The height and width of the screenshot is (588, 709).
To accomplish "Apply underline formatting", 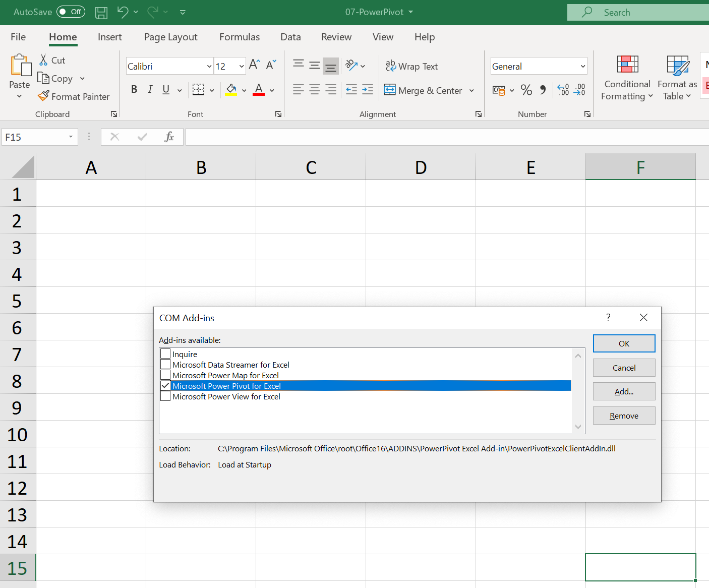I will pos(166,90).
